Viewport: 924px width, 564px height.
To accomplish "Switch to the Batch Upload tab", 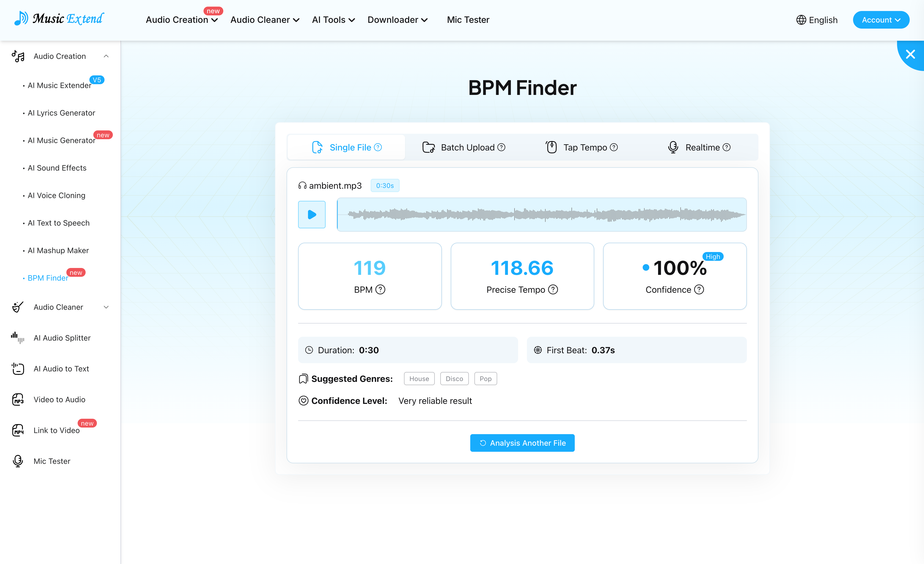I will 464,147.
